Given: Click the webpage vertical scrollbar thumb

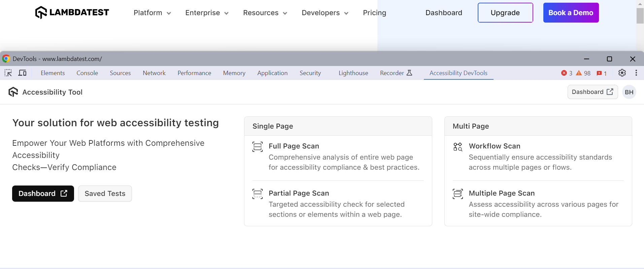Looking at the screenshot, I should (x=640, y=16).
